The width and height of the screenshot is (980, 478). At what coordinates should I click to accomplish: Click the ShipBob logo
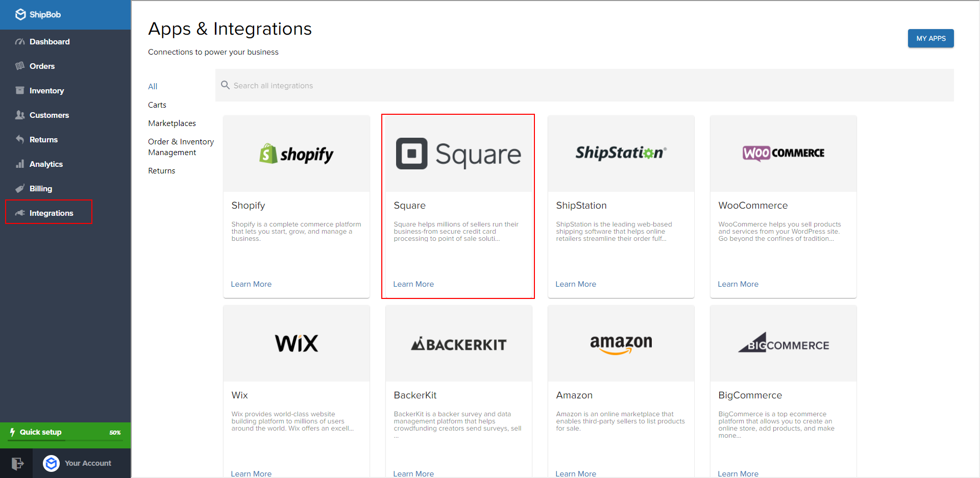pos(37,14)
